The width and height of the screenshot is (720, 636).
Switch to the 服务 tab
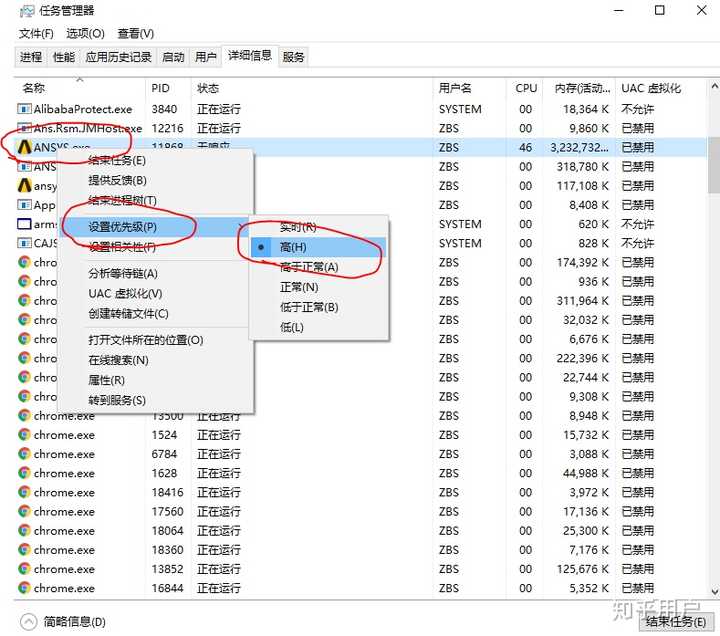[x=293, y=57]
